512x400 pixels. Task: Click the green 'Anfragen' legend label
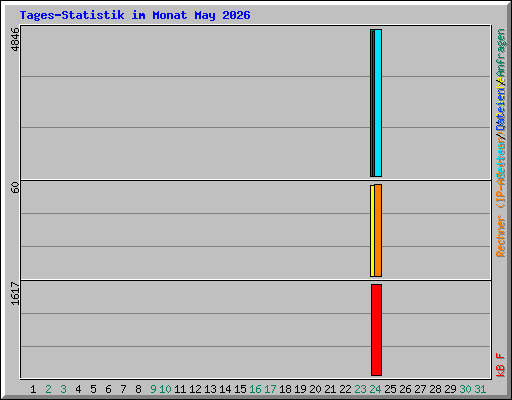pyautogui.click(x=501, y=53)
